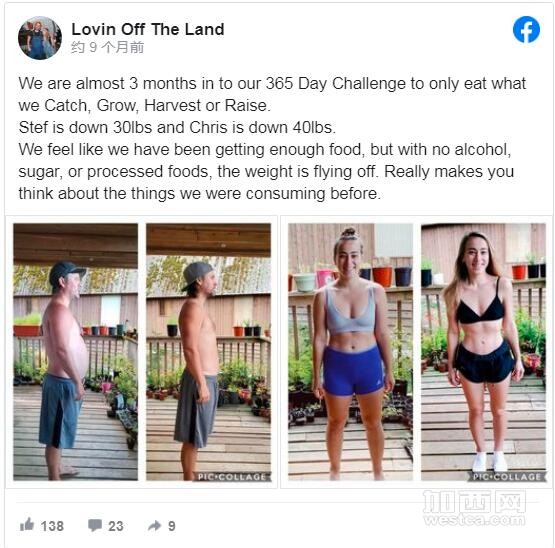Open the Lovin Off The Land page name

[148, 29]
